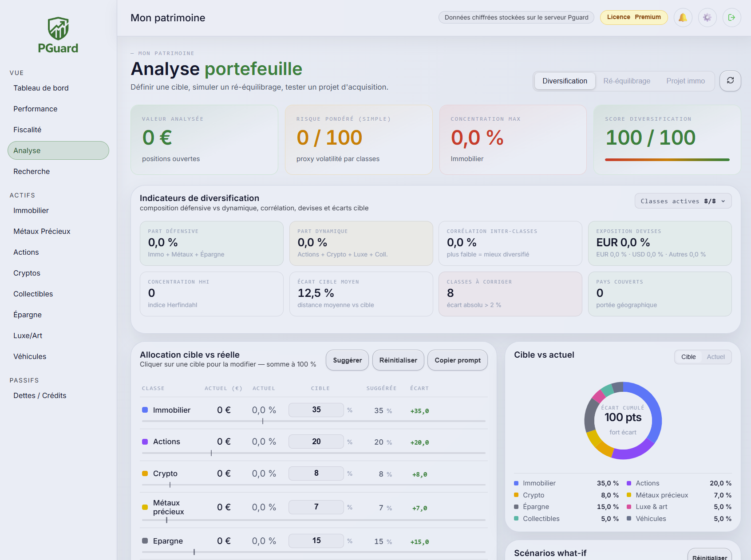Image resolution: width=751 pixels, height=560 pixels.
Task: Open Luxe/Art in the sidebar
Action: pyautogui.click(x=58, y=335)
